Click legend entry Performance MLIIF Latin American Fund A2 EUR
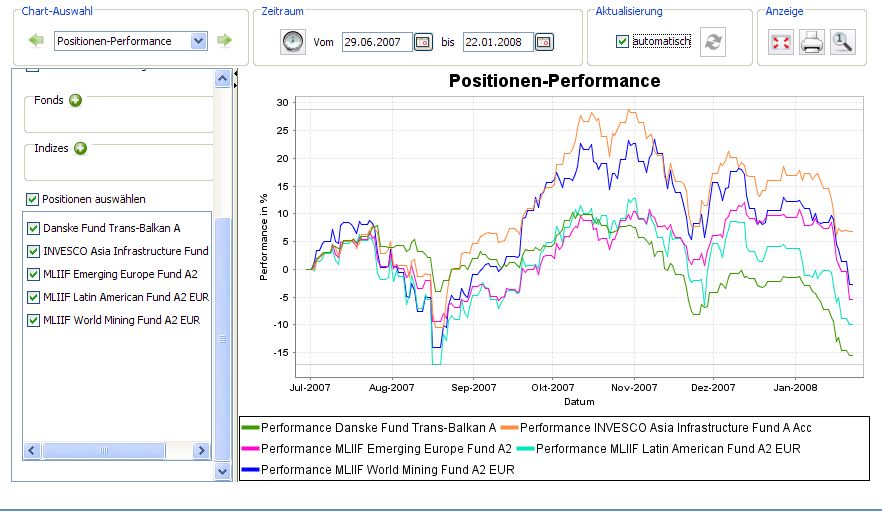This screenshot has height=512, width=882. [659, 448]
